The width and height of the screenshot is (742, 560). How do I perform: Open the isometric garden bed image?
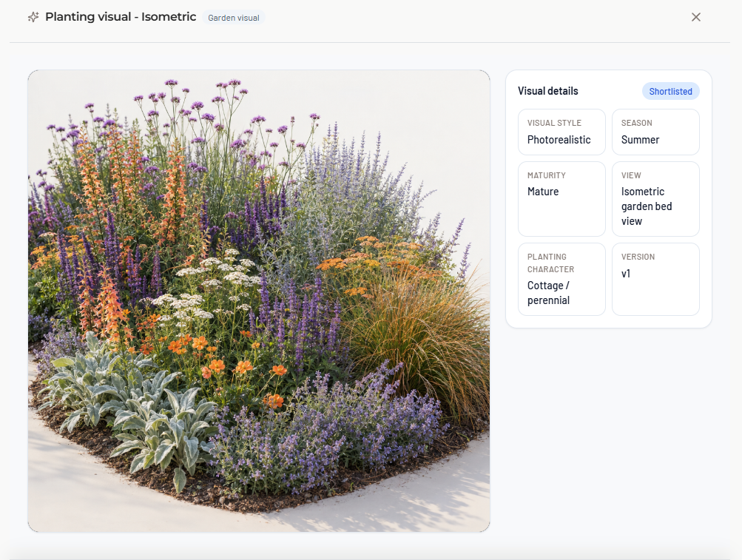(x=259, y=301)
